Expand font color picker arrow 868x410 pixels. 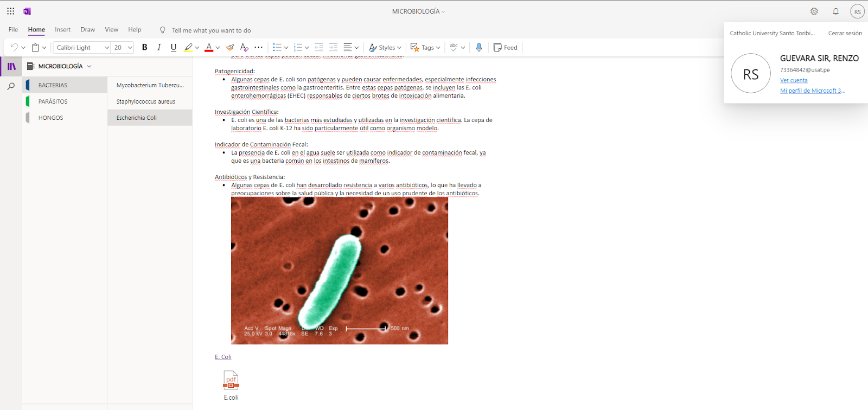(218, 48)
